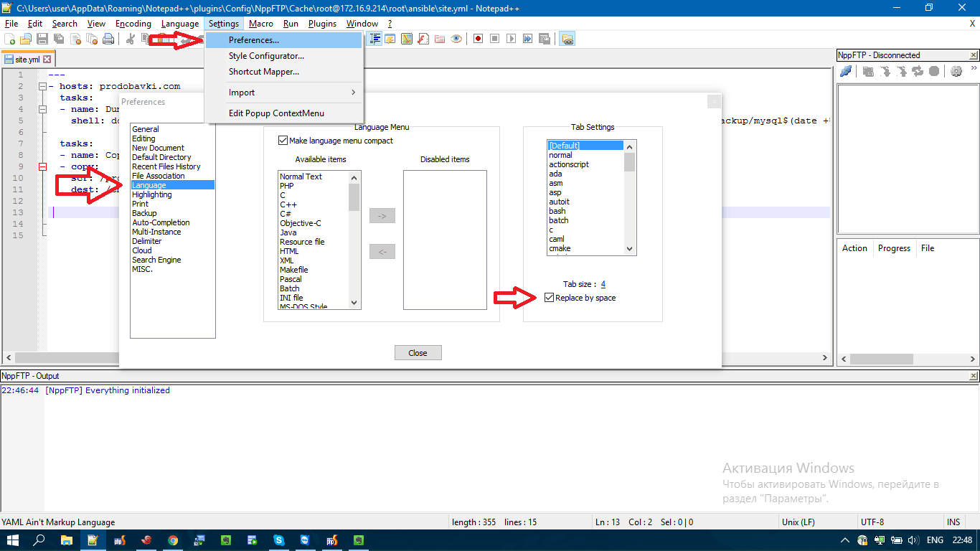Change the tab size value 4
980x551 pixels.
pyautogui.click(x=603, y=284)
